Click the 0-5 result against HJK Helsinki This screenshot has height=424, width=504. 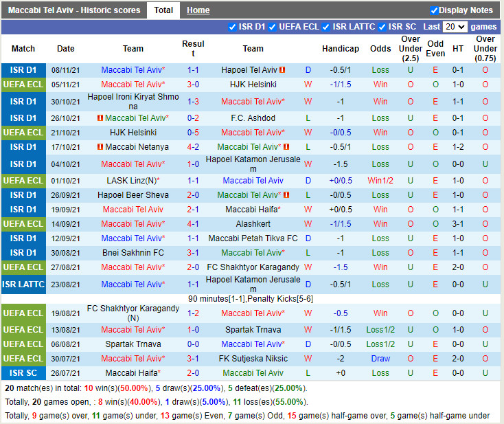click(193, 133)
